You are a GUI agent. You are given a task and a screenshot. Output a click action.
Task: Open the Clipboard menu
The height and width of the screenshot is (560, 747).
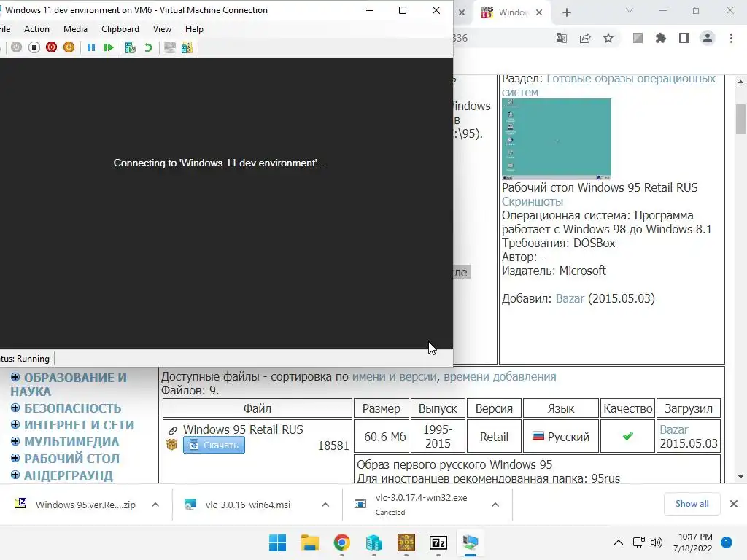click(x=120, y=29)
